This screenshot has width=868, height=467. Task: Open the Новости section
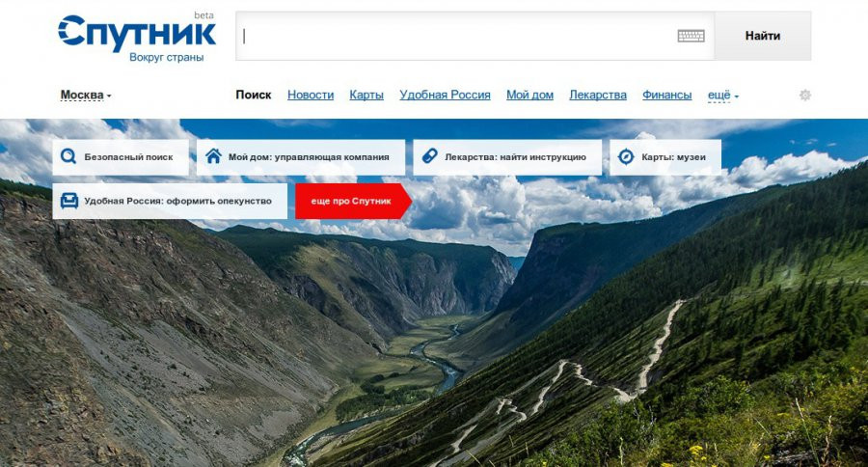point(311,95)
